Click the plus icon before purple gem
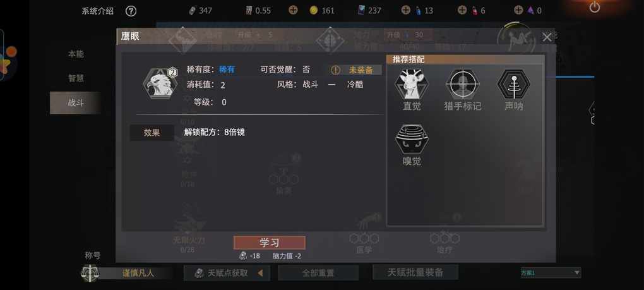Viewport: 644px width, 290px height. [x=518, y=10]
